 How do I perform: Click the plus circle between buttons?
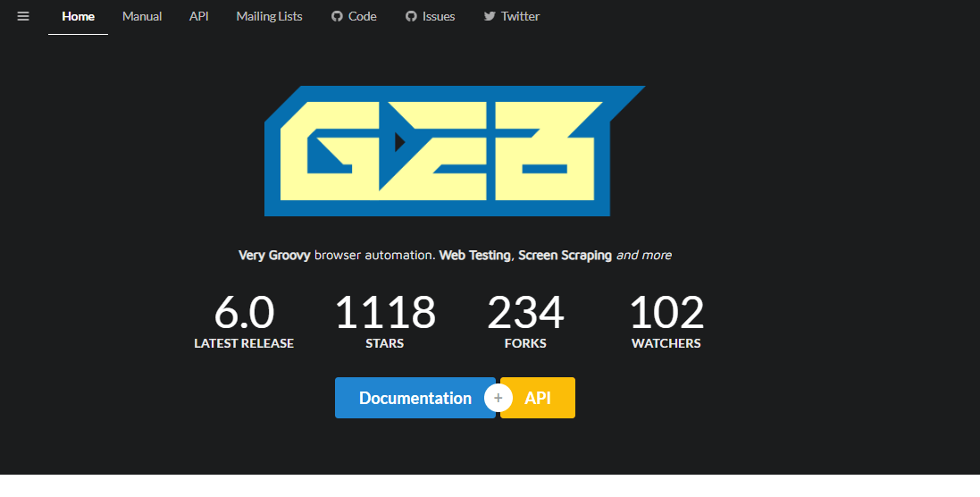[498, 398]
